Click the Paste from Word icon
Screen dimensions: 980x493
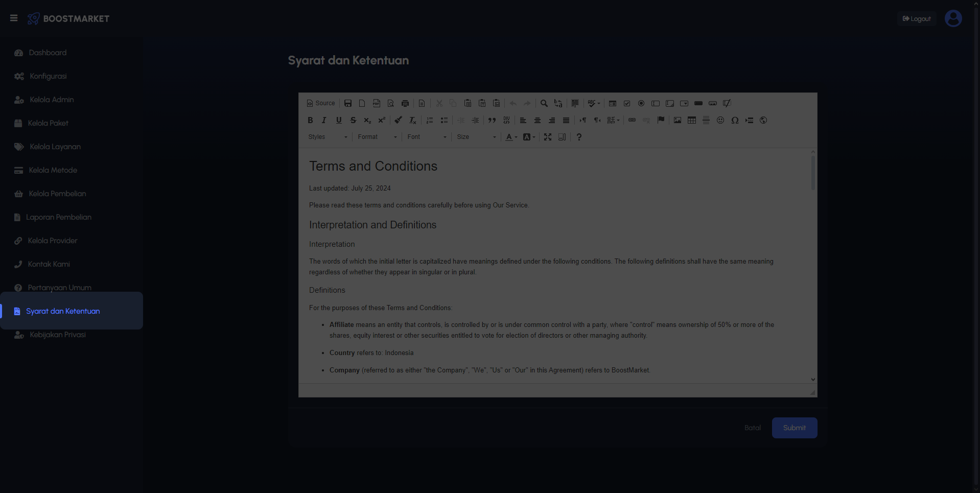tap(496, 103)
